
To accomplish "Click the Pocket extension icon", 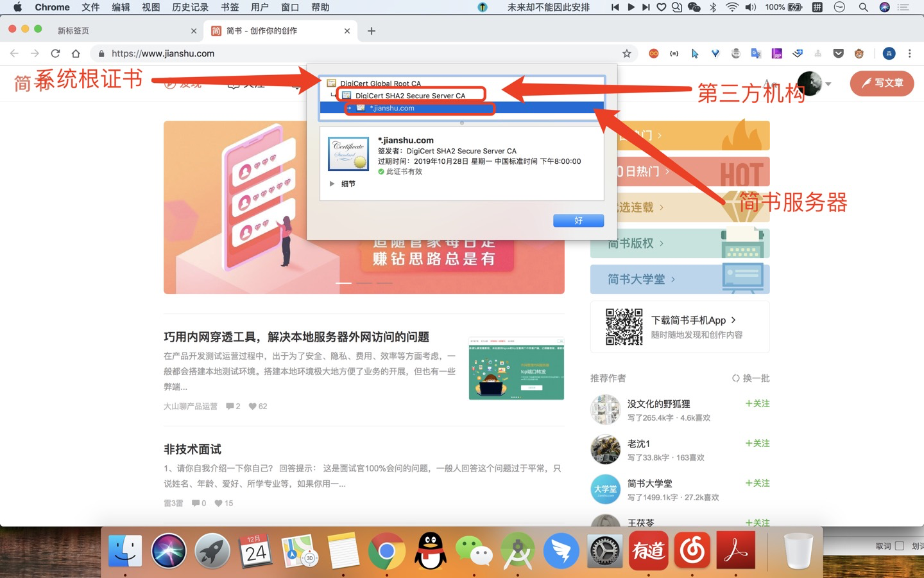I will click(x=838, y=53).
